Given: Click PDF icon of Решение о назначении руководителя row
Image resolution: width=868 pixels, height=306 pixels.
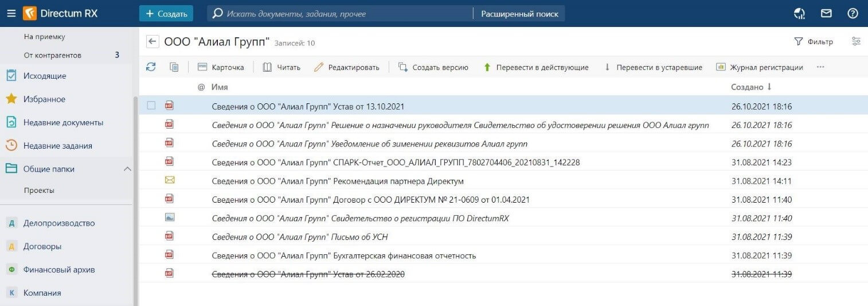Looking at the screenshot, I should pos(169,125).
